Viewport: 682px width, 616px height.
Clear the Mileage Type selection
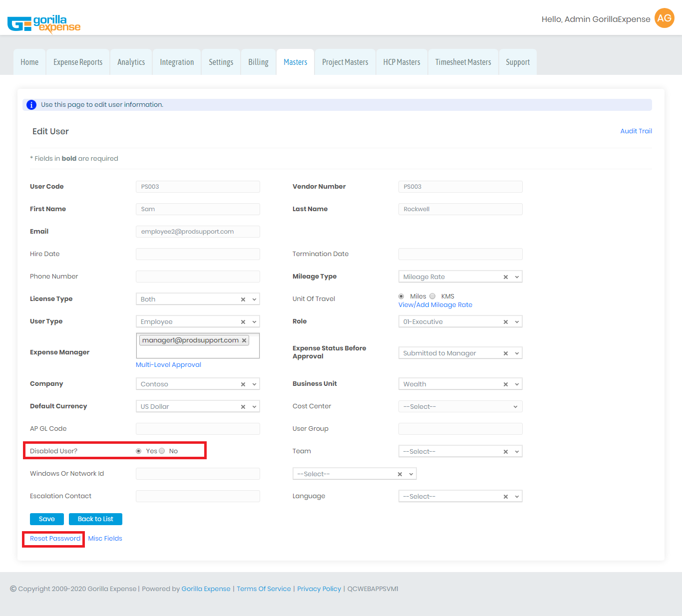505,277
